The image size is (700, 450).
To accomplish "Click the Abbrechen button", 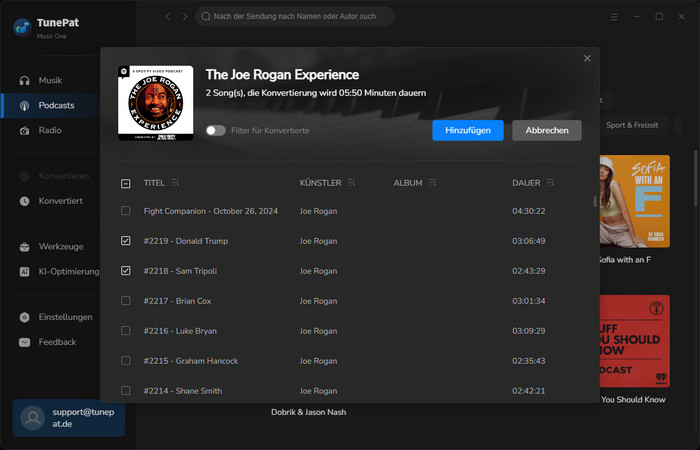I will (x=547, y=130).
